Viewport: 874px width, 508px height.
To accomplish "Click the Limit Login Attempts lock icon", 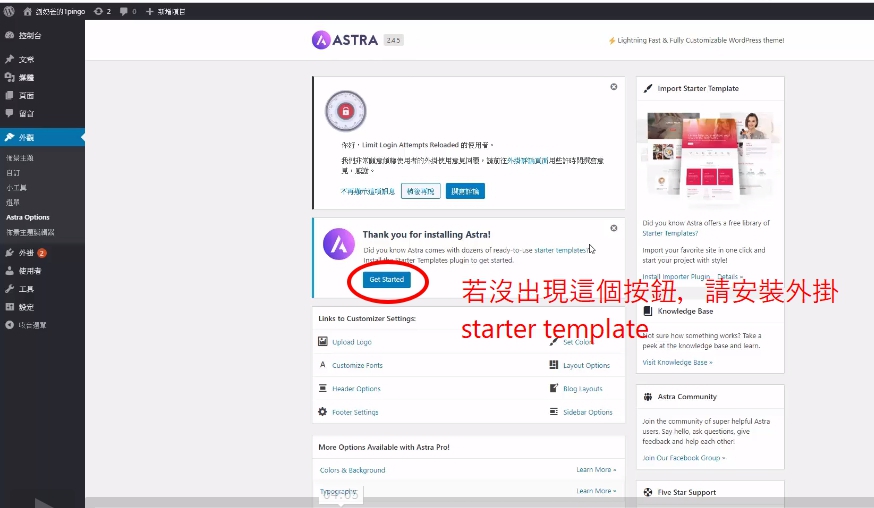I will tap(346, 111).
